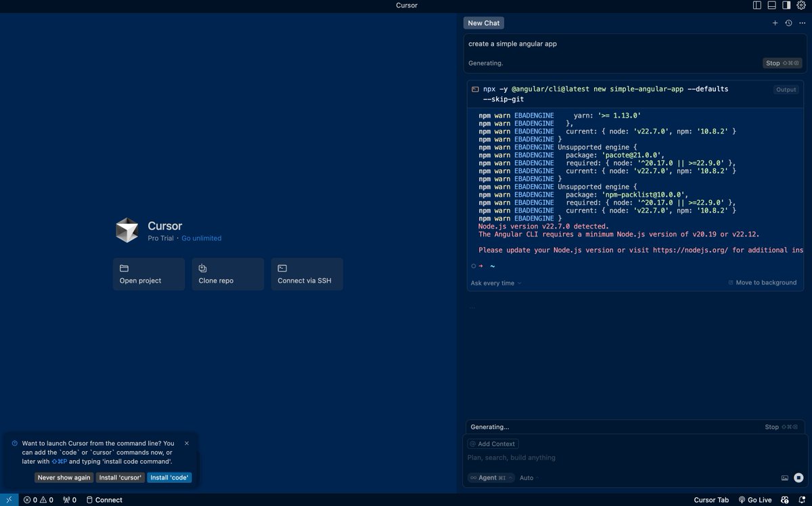Open notifications bell
This screenshot has width=812, height=506.
tap(801, 500)
